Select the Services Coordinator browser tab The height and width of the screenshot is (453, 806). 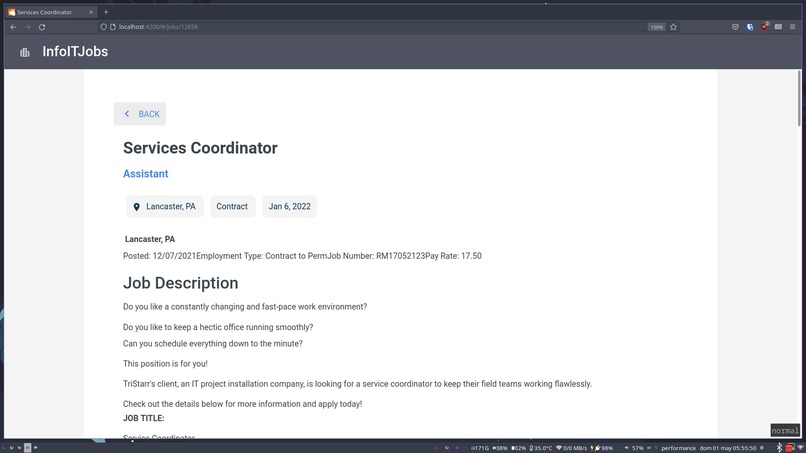(50, 12)
